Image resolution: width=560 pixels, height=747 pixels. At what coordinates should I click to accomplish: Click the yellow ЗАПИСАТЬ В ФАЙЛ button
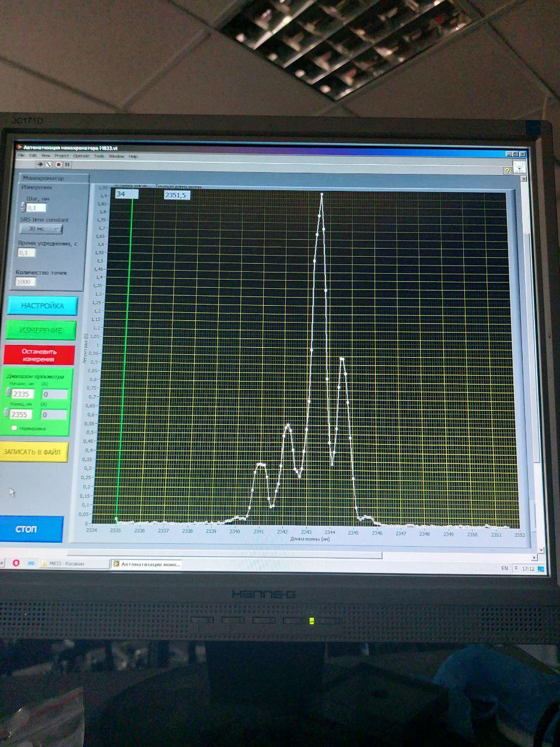click(x=34, y=452)
